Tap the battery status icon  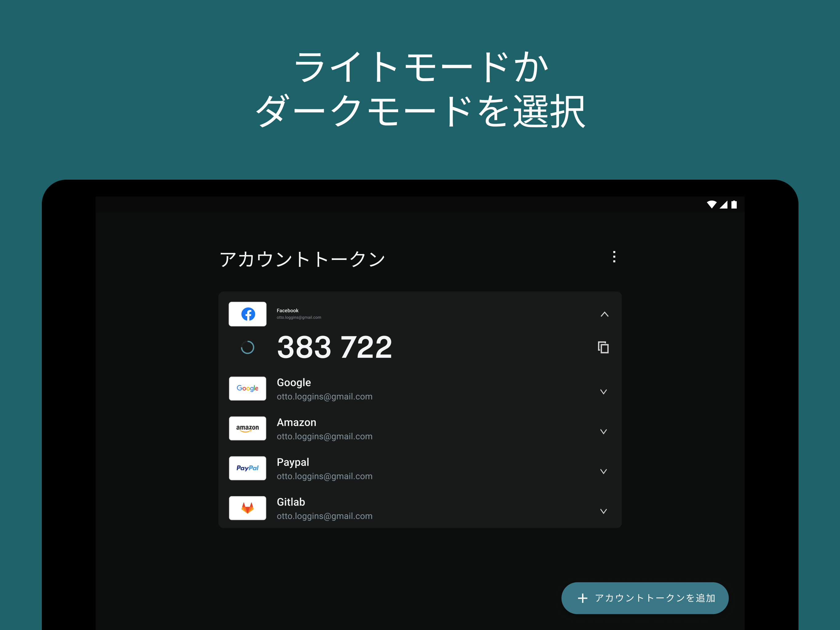click(x=734, y=205)
